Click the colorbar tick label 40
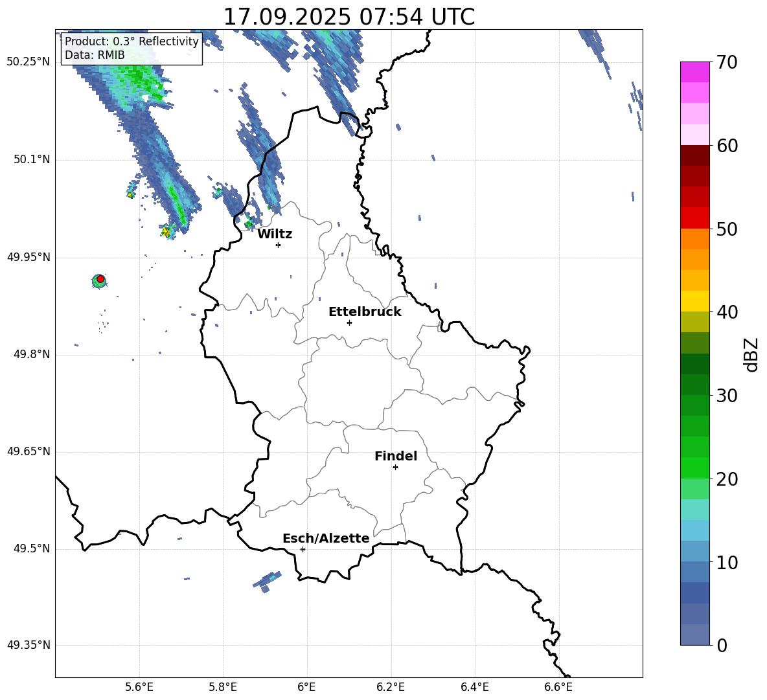Screen dimensions: 767x700 tap(727, 312)
